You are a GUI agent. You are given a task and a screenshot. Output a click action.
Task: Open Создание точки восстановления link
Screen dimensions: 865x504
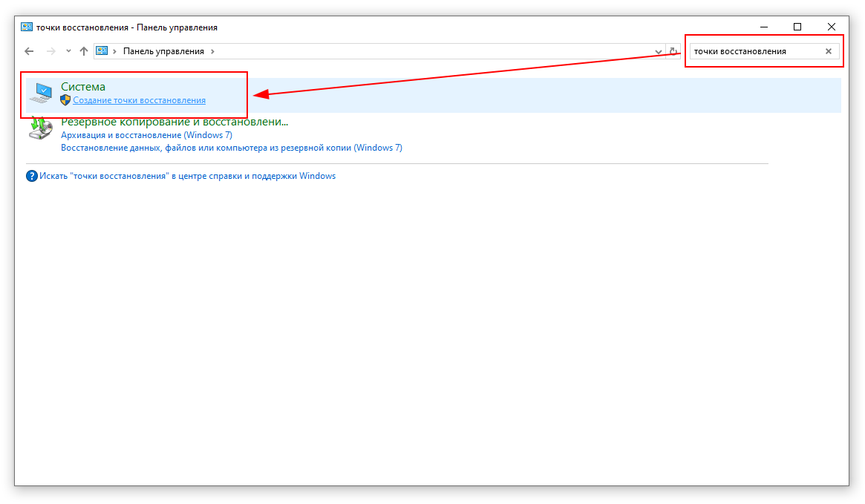tap(139, 100)
